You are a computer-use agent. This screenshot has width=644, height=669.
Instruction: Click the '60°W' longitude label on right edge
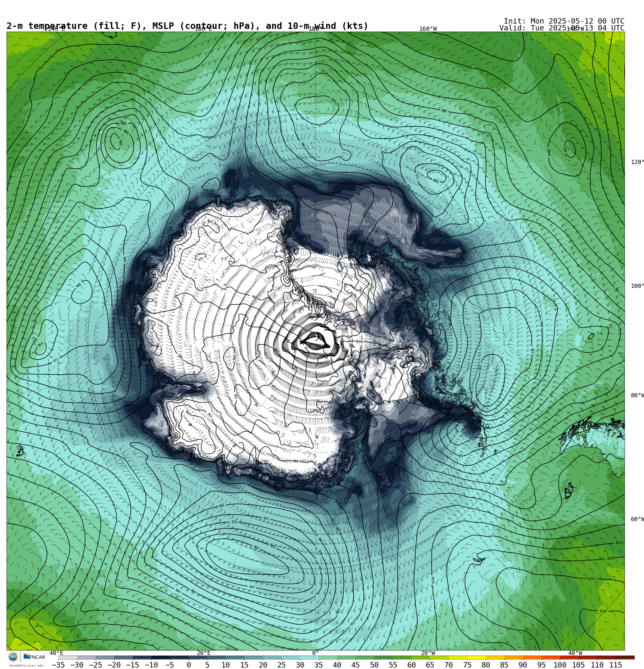(x=637, y=519)
